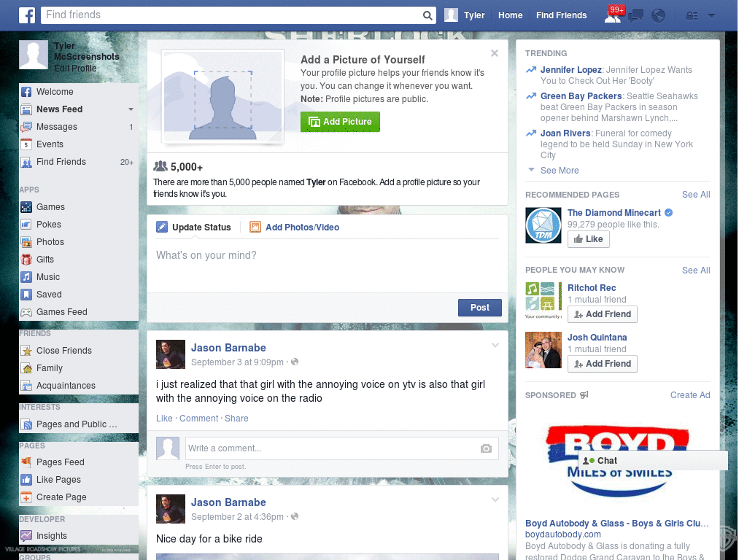Click the Find friends search field

[x=231, y=15]
